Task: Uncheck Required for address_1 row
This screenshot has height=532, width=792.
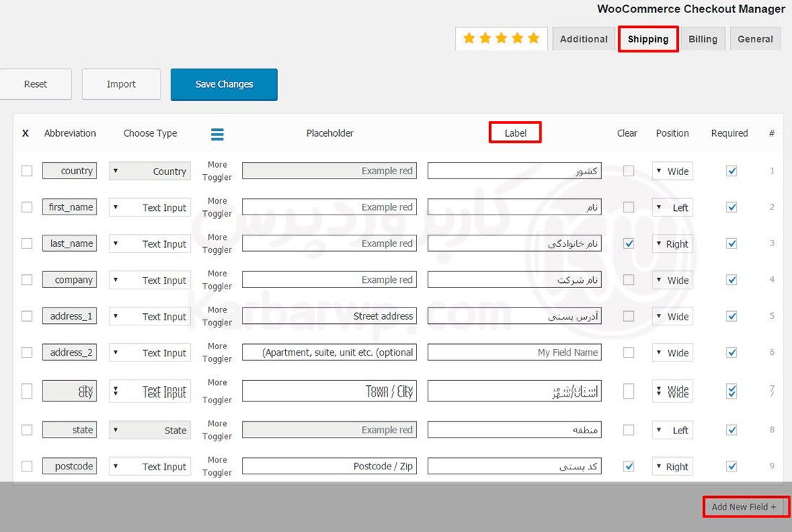Action: click(732, 316)
